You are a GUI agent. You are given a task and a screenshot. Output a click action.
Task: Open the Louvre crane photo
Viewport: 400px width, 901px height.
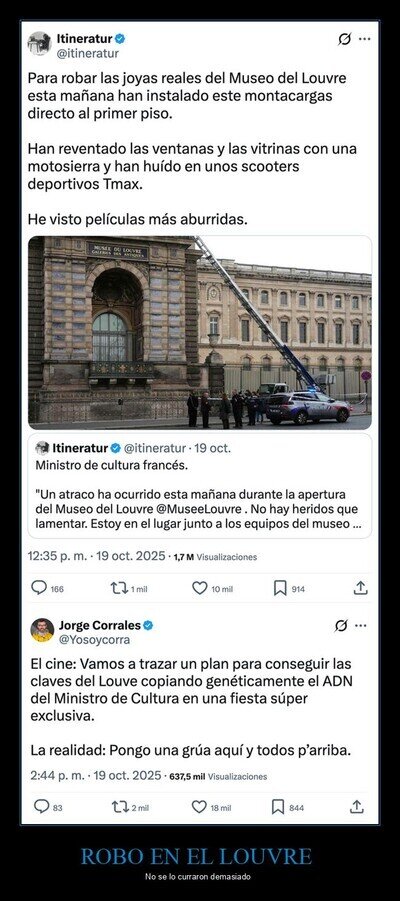[199, 332]
